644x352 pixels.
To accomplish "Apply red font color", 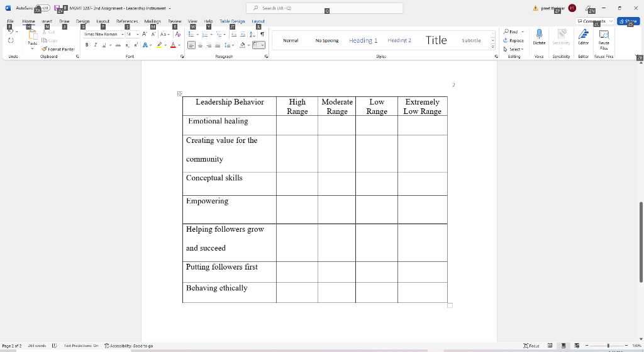I will click(x=173, y=45).
